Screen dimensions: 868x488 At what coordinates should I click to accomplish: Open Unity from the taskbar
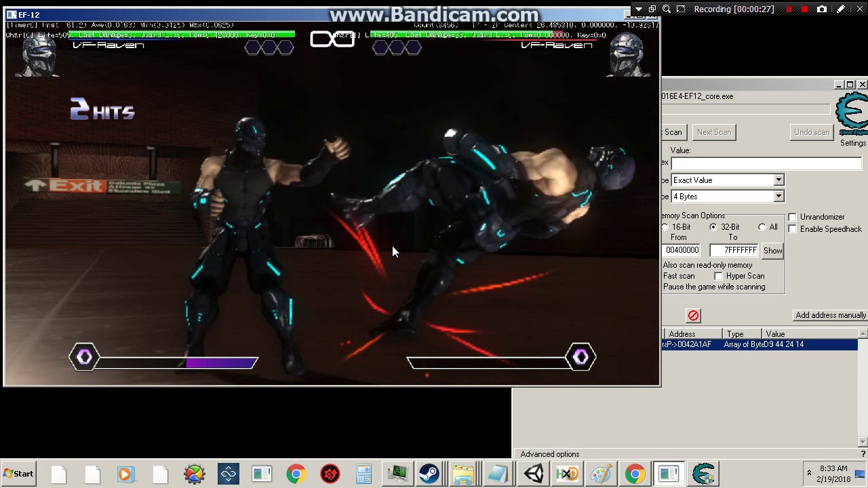pyautogui.click(x=533, y=474)
